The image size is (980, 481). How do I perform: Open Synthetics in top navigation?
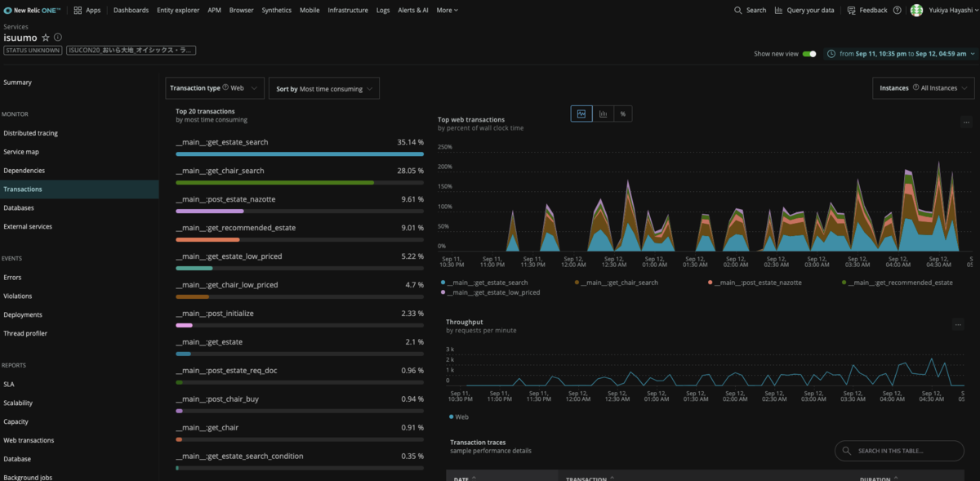(277, 10)
